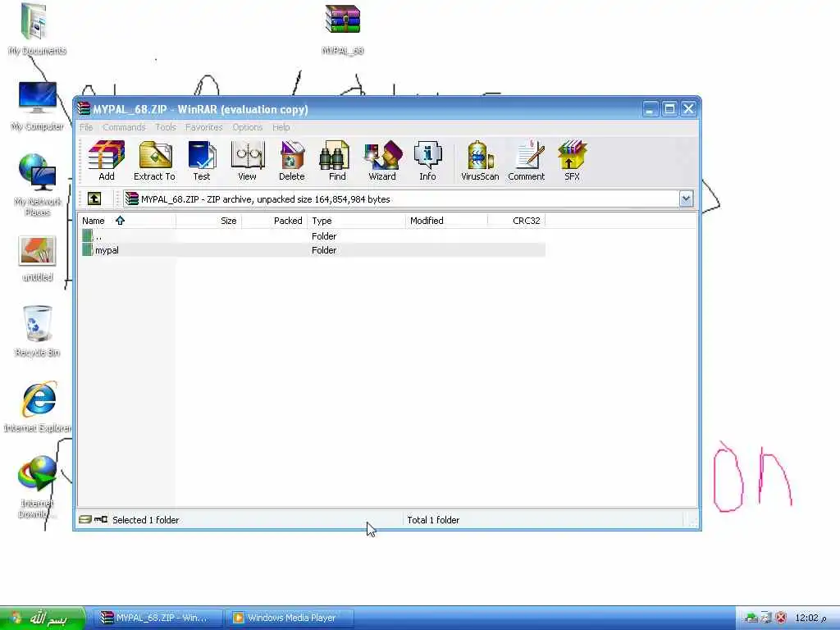This screenshot has height=630, width=840.
Task: Sort by the CRC32 column header
Action: click(x=517, y=221)
